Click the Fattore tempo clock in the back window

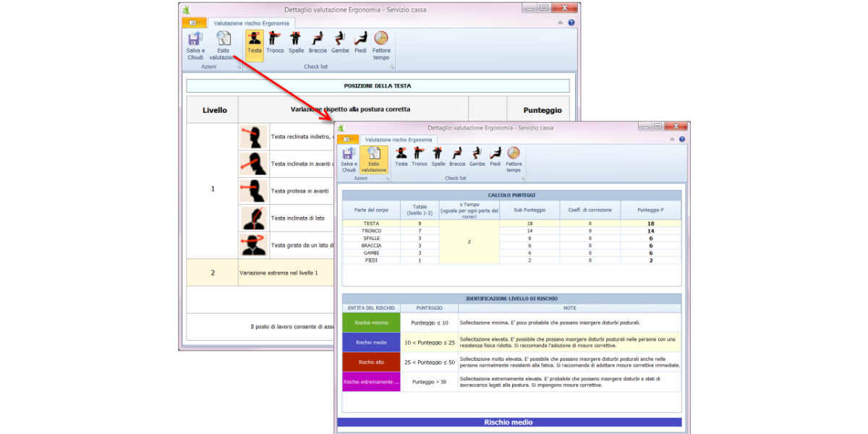pyautogui.click(x=380, y=44)
